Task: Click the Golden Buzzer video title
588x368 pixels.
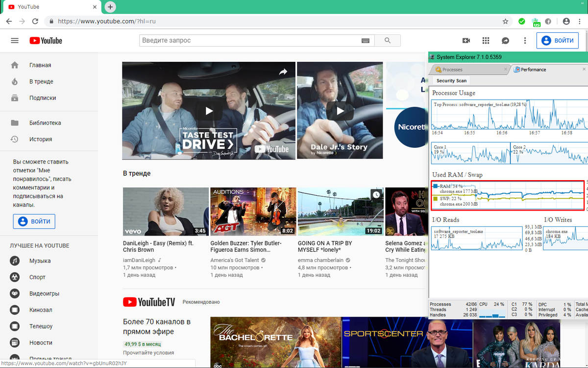Action: click(246, 246)
